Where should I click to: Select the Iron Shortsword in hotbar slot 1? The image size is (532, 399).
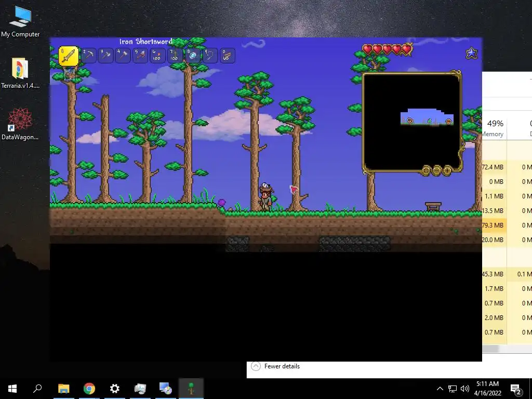[69, 56]
